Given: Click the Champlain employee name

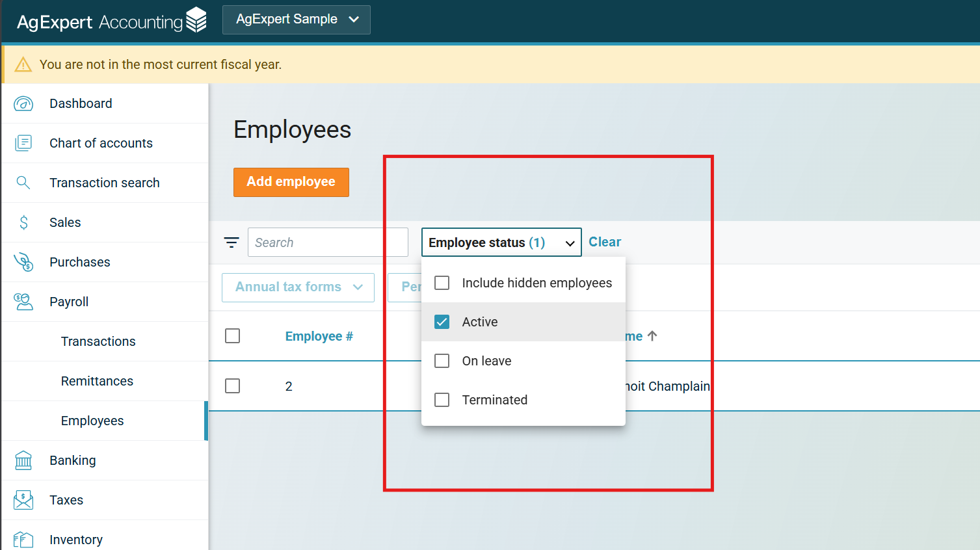Looking at the screenshot, I should [667, 386].
